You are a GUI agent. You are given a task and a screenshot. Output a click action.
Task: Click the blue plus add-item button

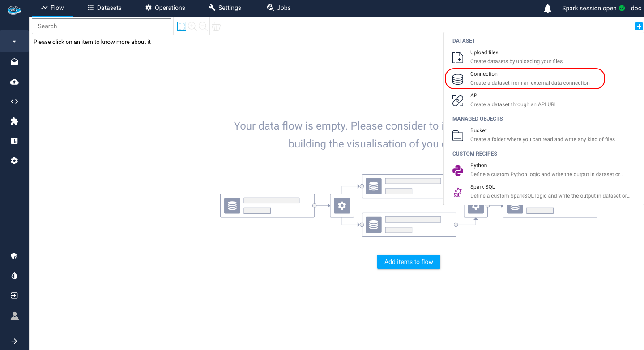(x=638, y=26)
